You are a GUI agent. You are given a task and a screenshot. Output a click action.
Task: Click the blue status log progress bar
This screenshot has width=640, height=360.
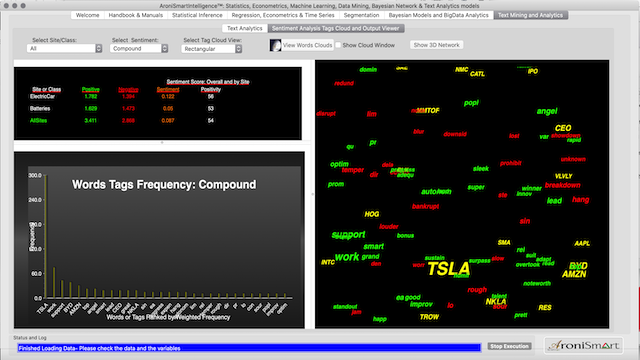pyautogui.click(x=249, y=348)
